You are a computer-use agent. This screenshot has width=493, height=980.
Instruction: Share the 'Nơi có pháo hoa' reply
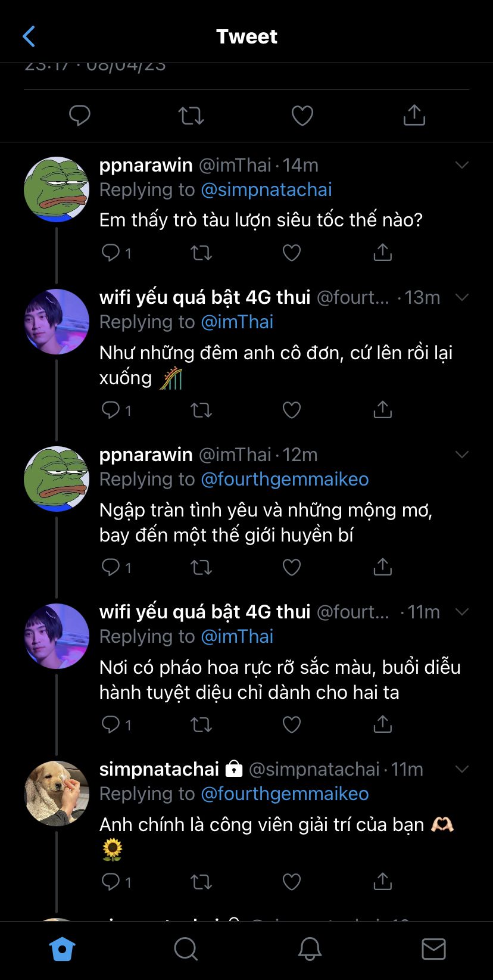382,724
